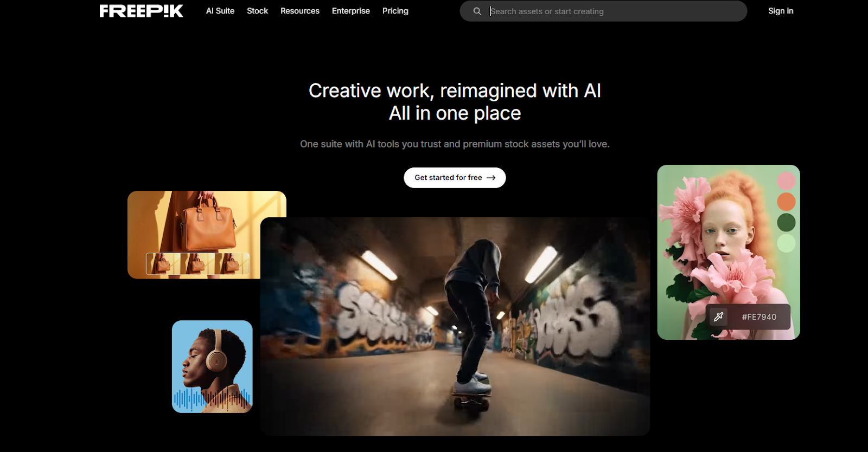Go to the Enterprise page

click(351, 11)
